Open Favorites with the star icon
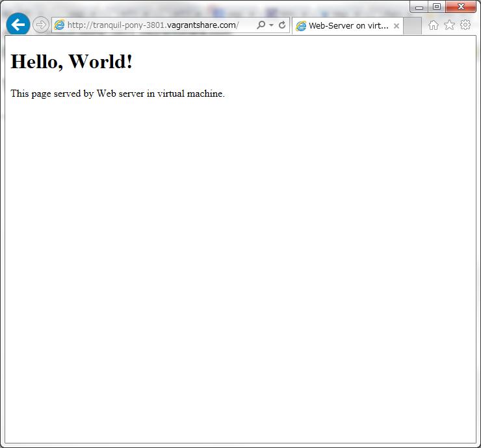 click(449, 25)
